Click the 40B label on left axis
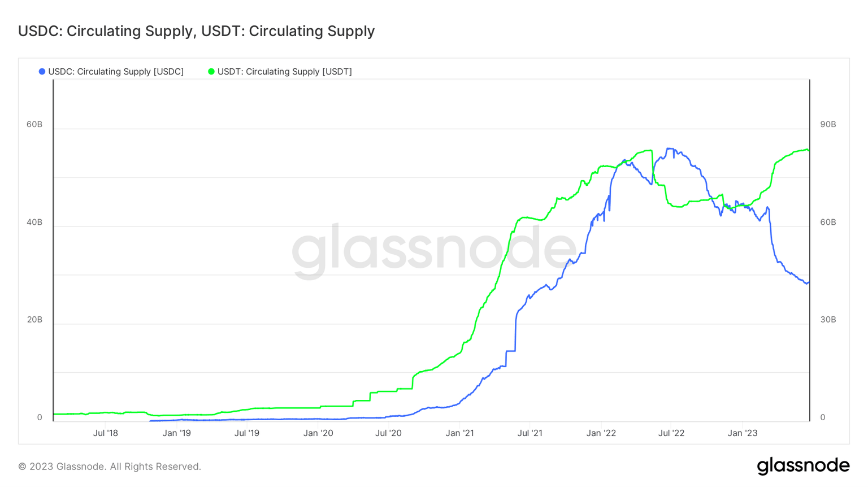Image resolution: width=868 pixels, height=488 pixels. [x=34, y=222]
